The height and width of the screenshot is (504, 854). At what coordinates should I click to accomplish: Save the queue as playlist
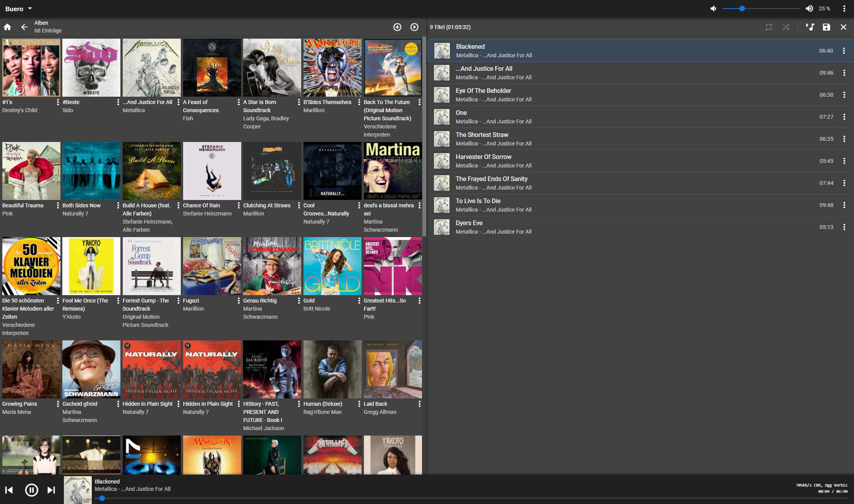coord(826,27)
